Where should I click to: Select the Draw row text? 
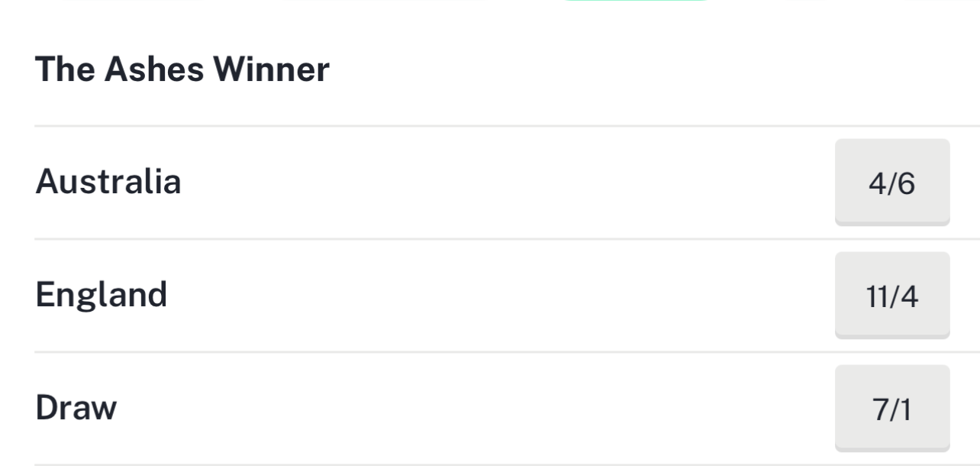(x=76, y=408)
